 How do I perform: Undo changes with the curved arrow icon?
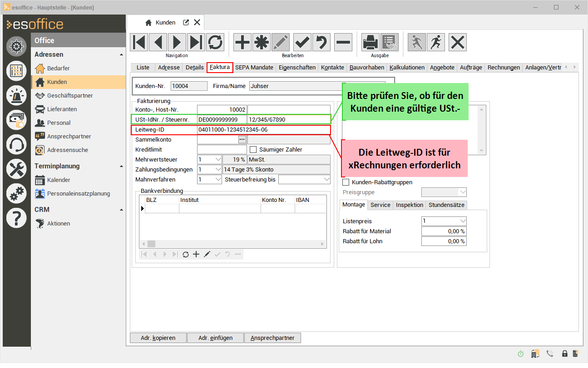(x=321, y=42)
